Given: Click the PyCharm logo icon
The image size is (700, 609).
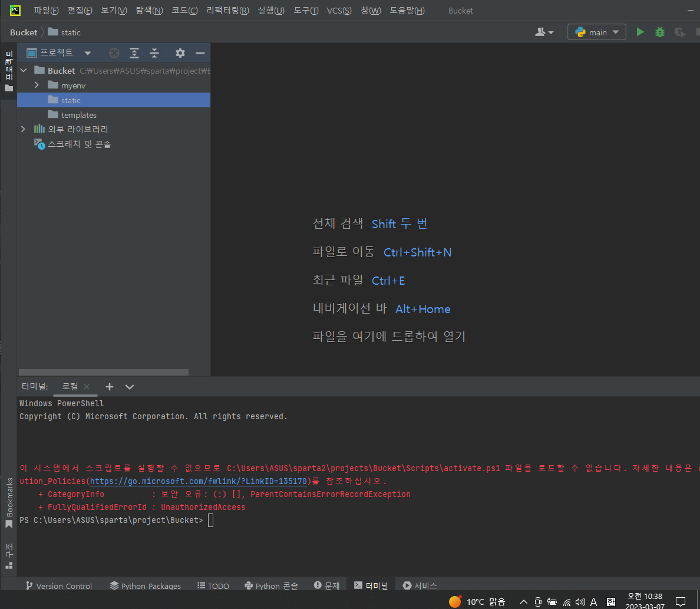Looking at the screenshot, I should point(15,10).
